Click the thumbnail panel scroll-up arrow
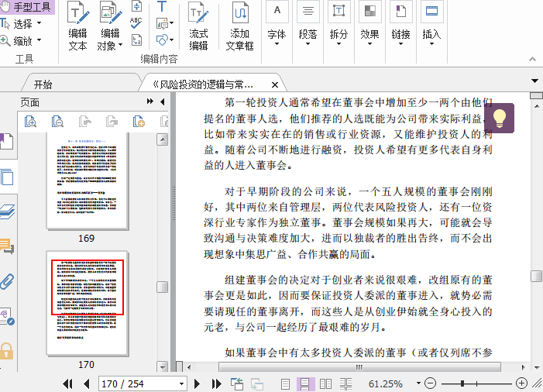 coord(163,140)
